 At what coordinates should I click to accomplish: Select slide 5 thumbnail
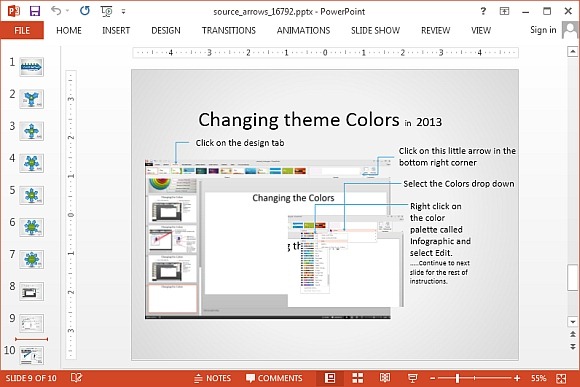point(31,195)
